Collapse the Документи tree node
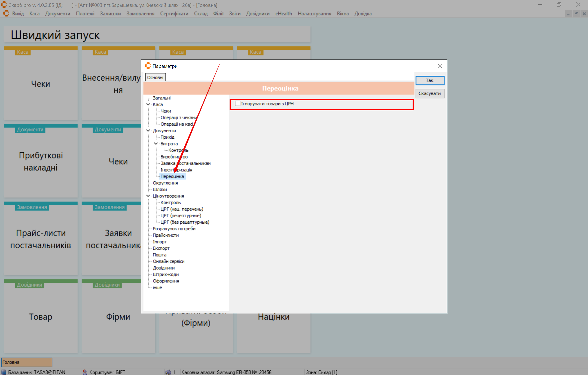Viewport: 588px width, 375px height. (x=148, y=130)
